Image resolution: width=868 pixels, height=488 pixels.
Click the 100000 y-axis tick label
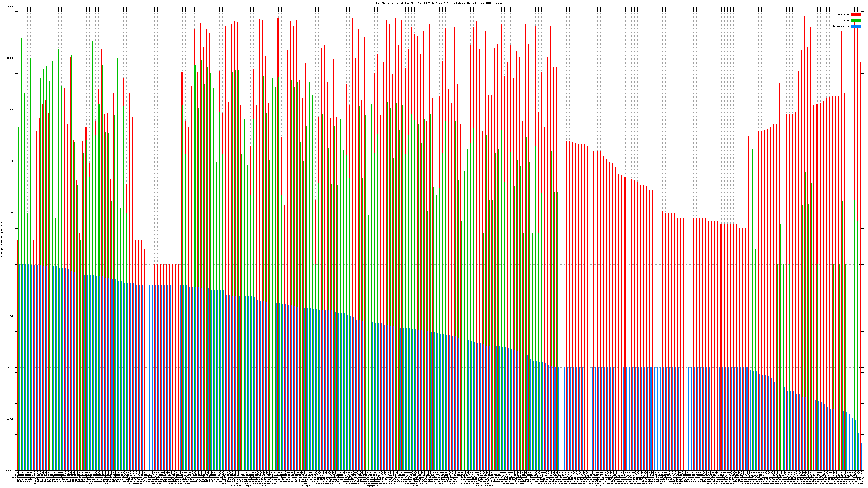(10, 7)
